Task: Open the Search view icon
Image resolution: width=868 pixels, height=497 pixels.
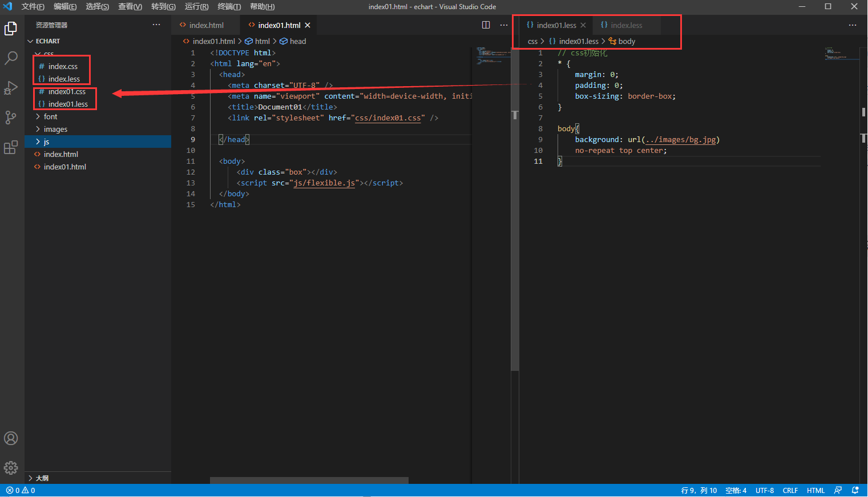Action: coord(11,58)
